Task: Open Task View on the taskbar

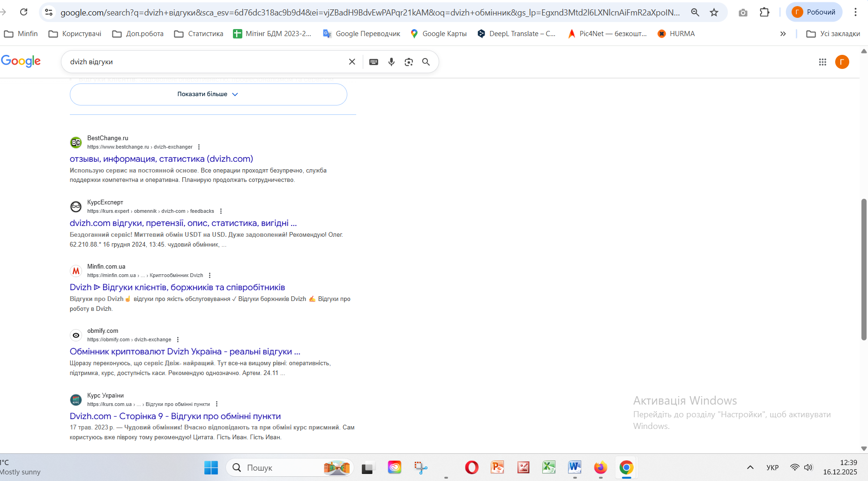Action: [x=367, y=468]
